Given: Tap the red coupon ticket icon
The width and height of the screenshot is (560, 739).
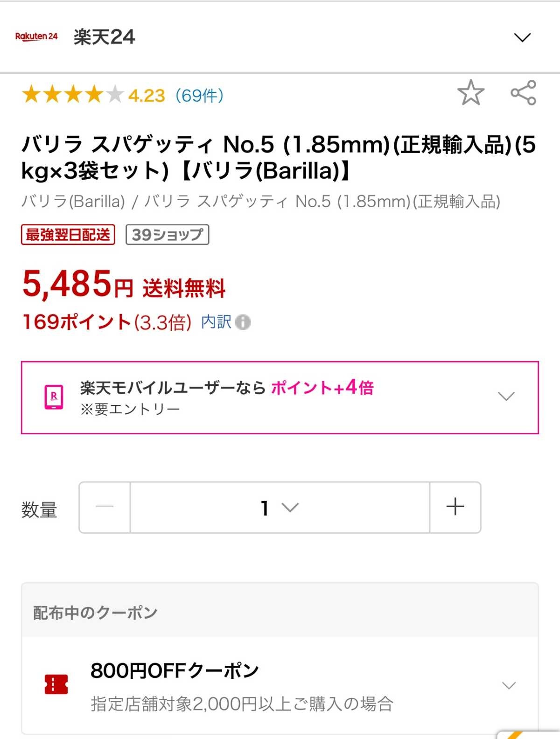Looking at the screenshot, I should coord(56,684).
